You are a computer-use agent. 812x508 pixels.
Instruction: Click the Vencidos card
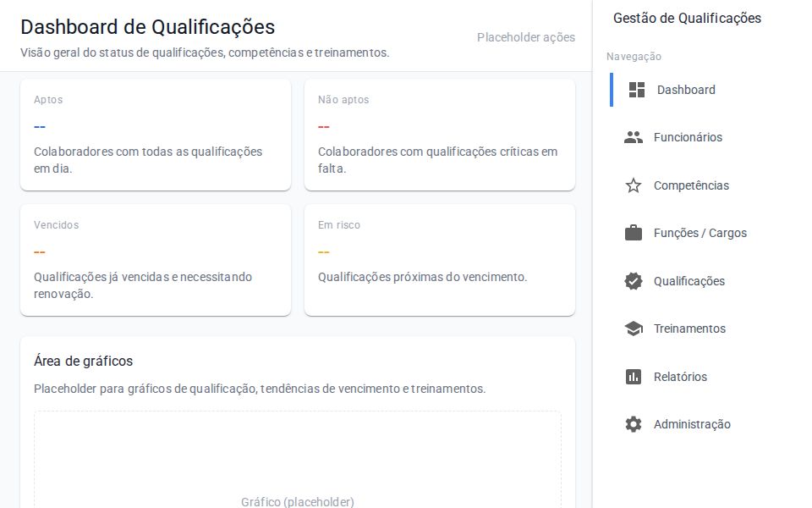coord(156,259)
